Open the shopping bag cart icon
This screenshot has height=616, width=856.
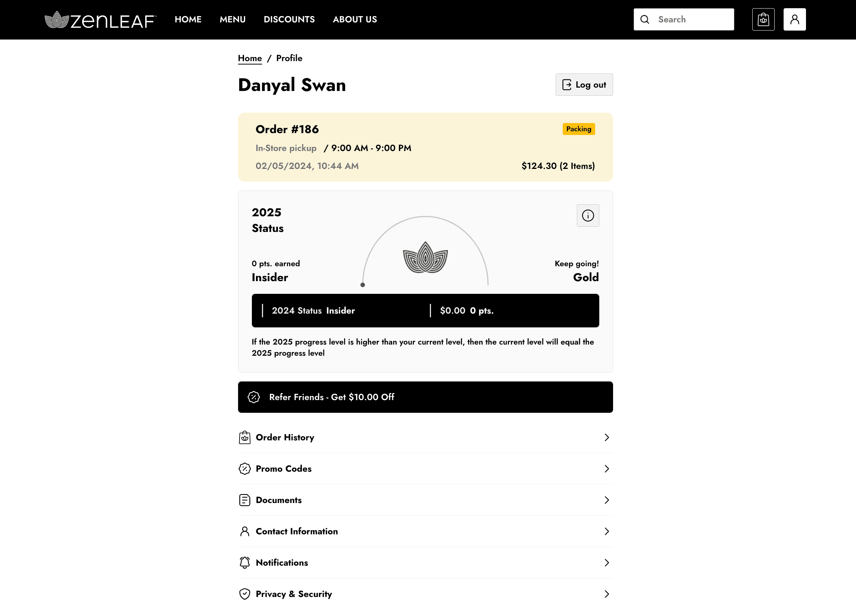[763, 19]
